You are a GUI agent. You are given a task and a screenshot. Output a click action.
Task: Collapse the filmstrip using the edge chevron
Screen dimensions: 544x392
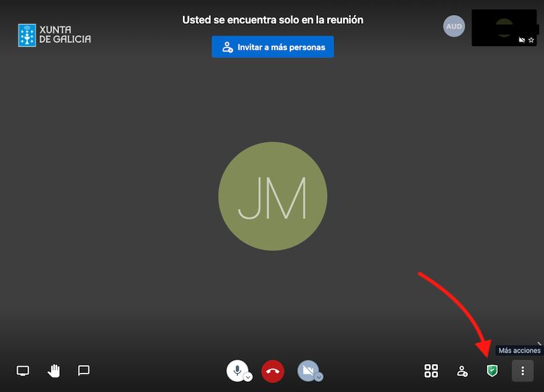click(539, 344)
